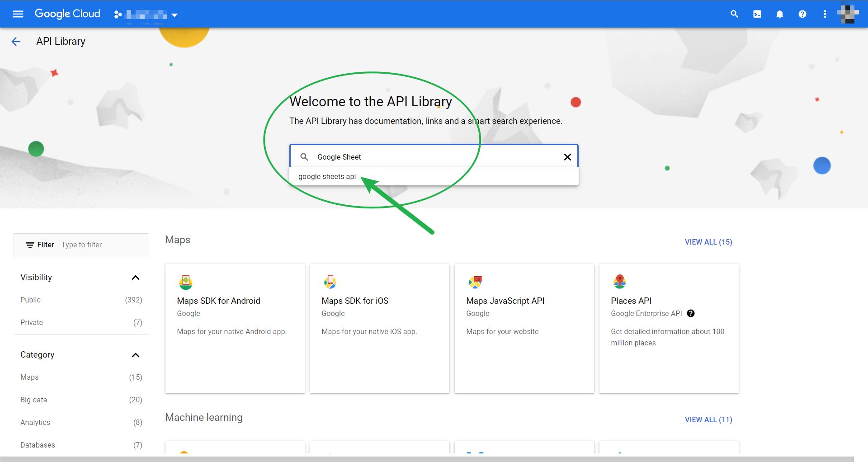Collapse the Visibility section
The height and width of the screenshot is (462, 868).
(x=135, y=278)
